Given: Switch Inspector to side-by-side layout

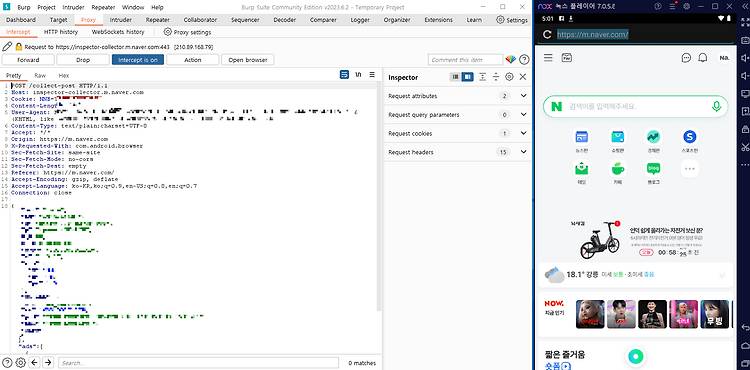Looking at the screenshot, I should (467, 77).
